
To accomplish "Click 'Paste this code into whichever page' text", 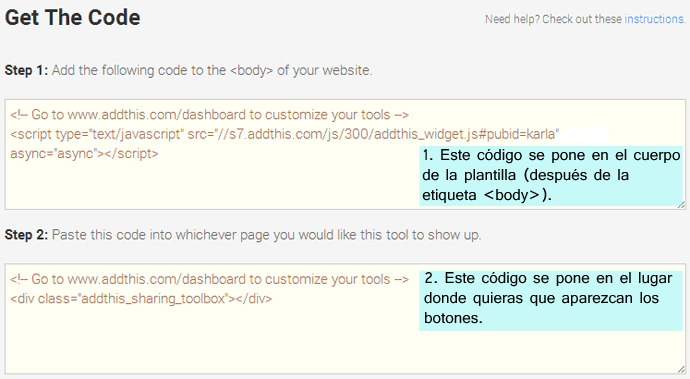I will [161, 235].
